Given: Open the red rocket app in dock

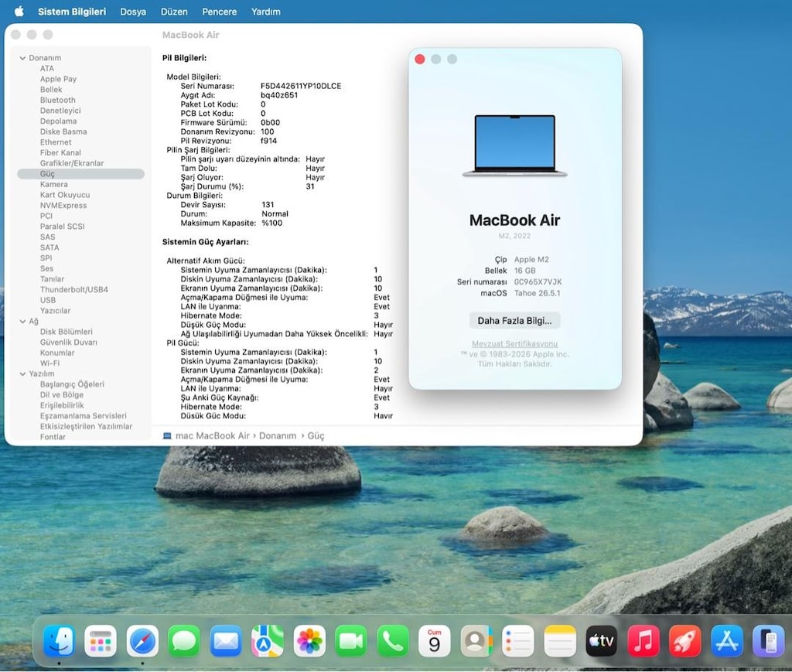Looking at the screenshot, I should (685, 641).
